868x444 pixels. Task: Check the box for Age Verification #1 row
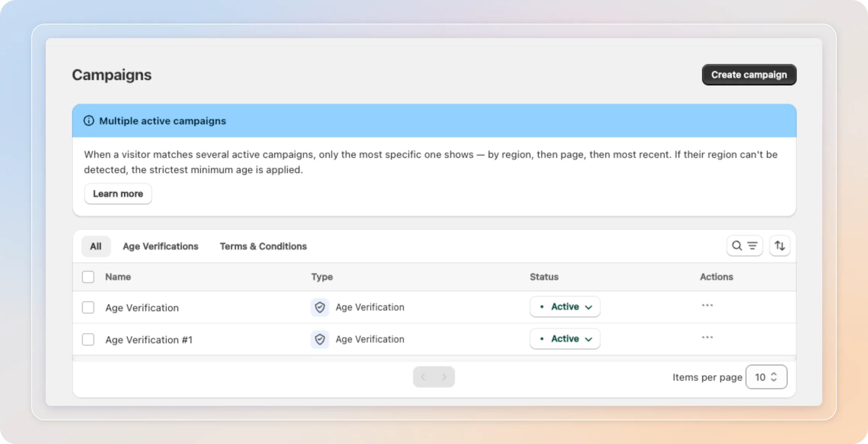pos(88,339)
